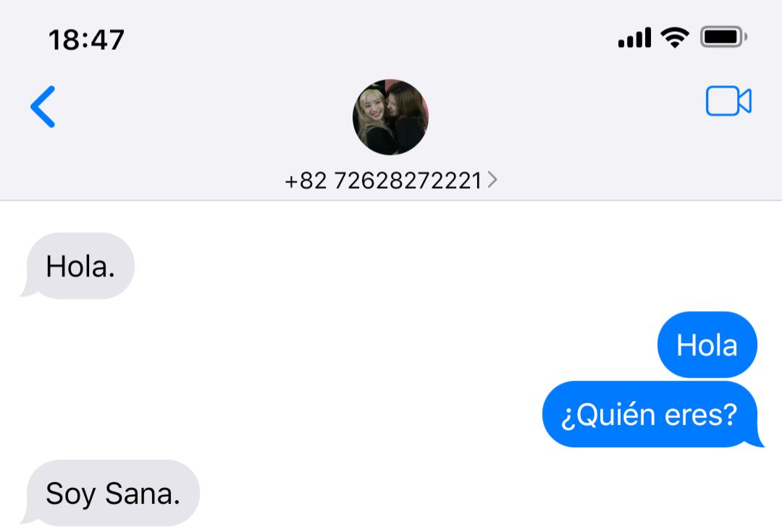This screenshot has width=782, height=532.
Task: Tap the word "Sana" in last message
Action: [143, 493]
